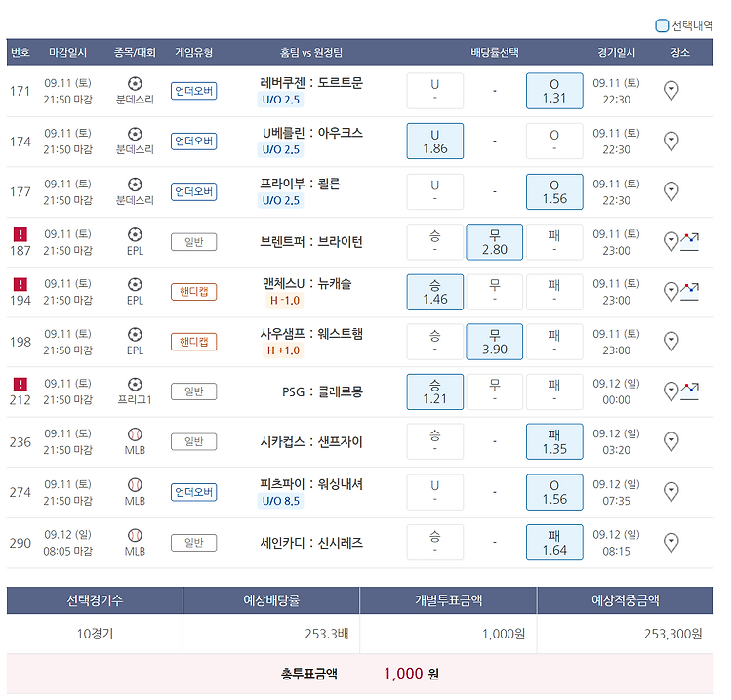Click the 경기일시 column header
732x700 pixels.
pos(616,52)
